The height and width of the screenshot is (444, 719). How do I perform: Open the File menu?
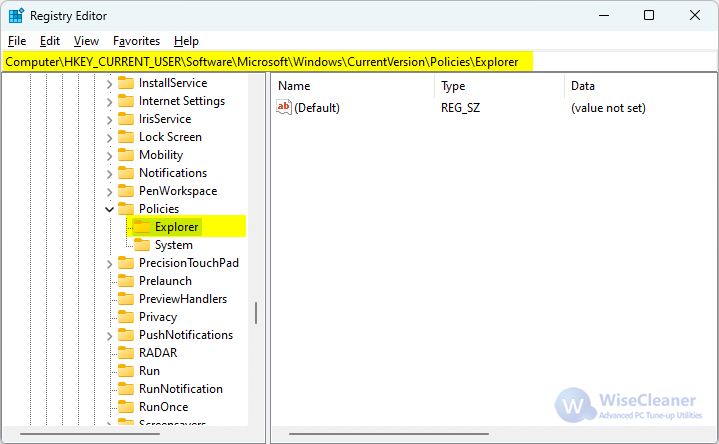17,41
